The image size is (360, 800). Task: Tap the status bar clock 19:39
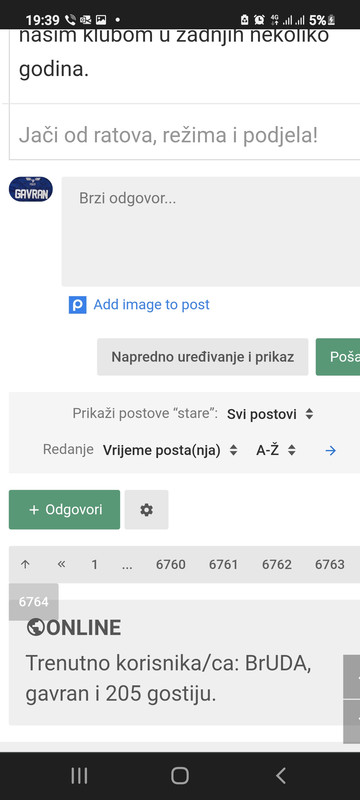(43, 20)
